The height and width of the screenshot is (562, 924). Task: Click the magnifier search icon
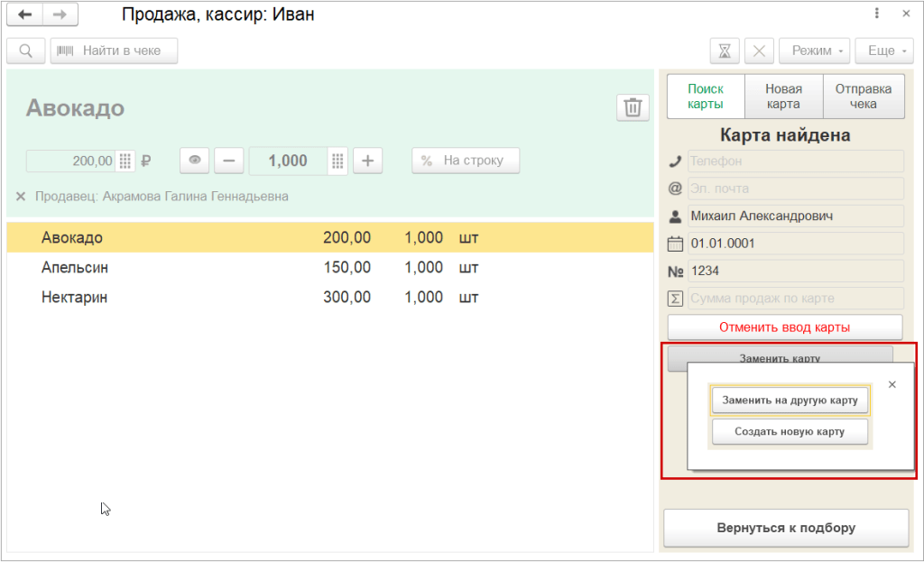pos(25,51)
